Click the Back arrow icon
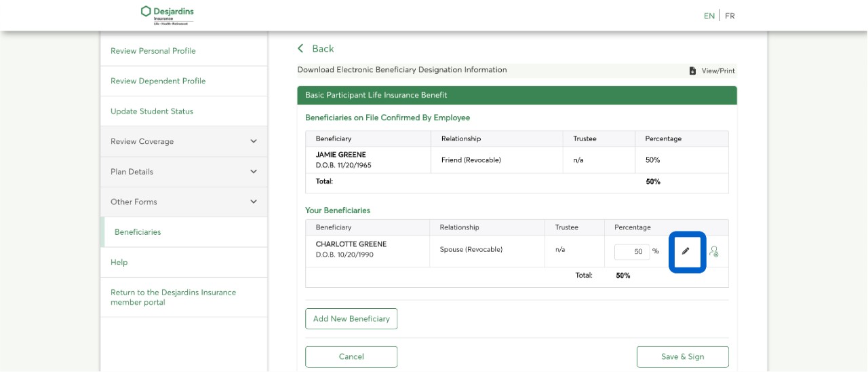Image resolution: width=868 pixels, height=372 pixels. pyautogui.click(x=301, y=49)
